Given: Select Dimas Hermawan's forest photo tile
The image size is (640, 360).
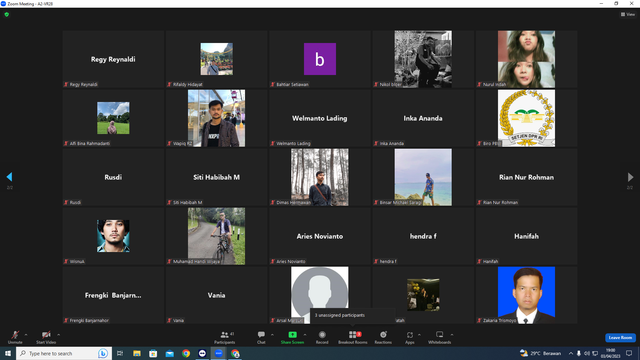Looking at the screenshot, I should pos(320,177).
